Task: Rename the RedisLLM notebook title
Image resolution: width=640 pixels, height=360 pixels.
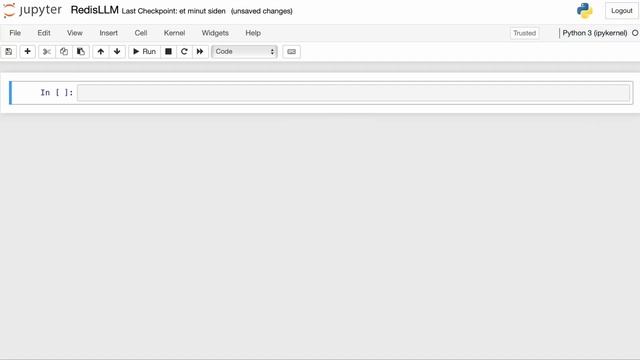Action: click(95, 10)
